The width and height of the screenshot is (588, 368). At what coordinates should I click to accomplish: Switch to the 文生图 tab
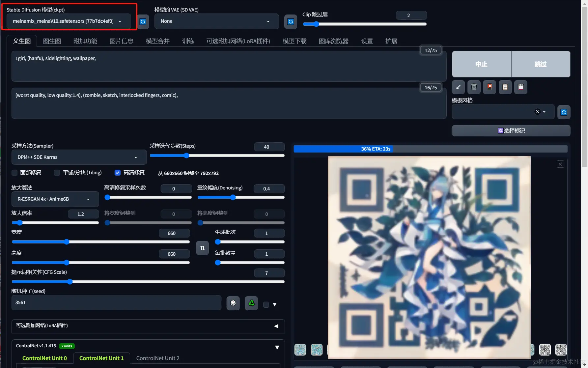tap(22, 41)
